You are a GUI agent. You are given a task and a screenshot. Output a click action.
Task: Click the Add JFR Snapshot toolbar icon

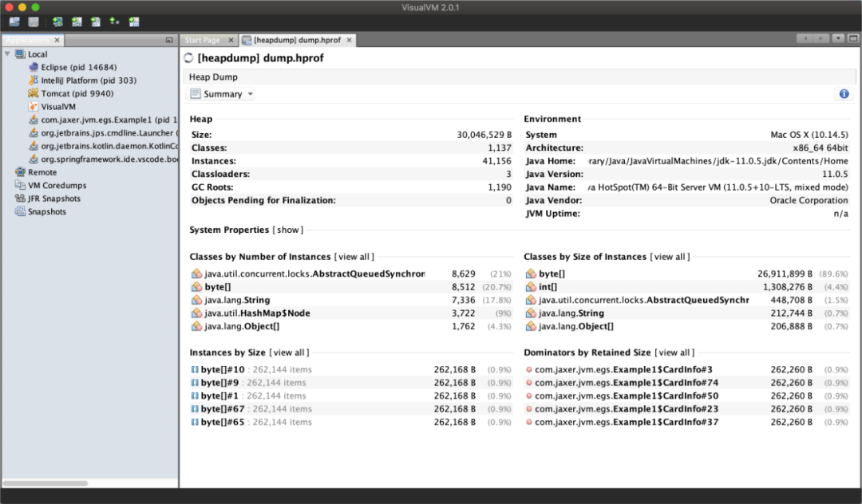click(133, 22)
